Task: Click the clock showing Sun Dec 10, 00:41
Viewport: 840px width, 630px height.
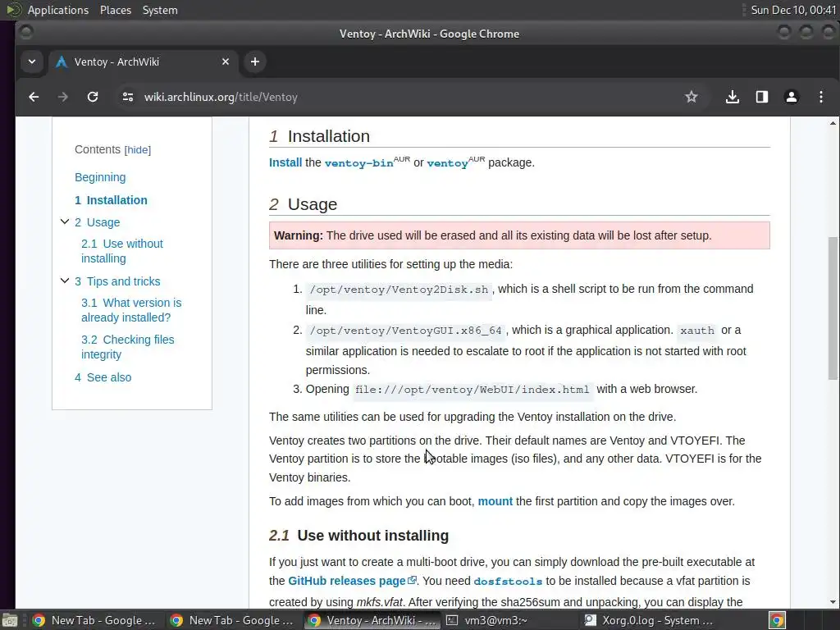Action: pos(793,10)
